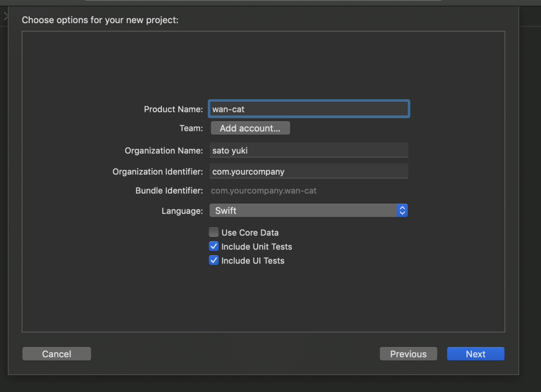Enable the Use Core Data checkbox

(x=214, y=233)
